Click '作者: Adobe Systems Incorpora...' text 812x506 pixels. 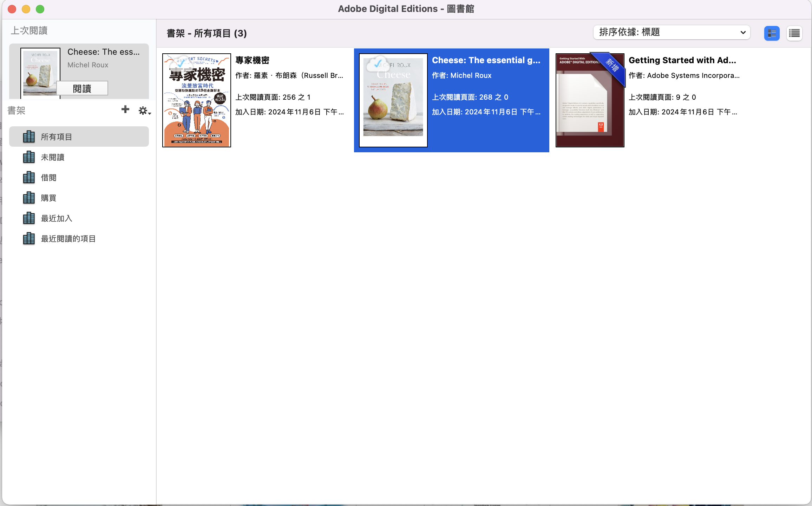684,75
